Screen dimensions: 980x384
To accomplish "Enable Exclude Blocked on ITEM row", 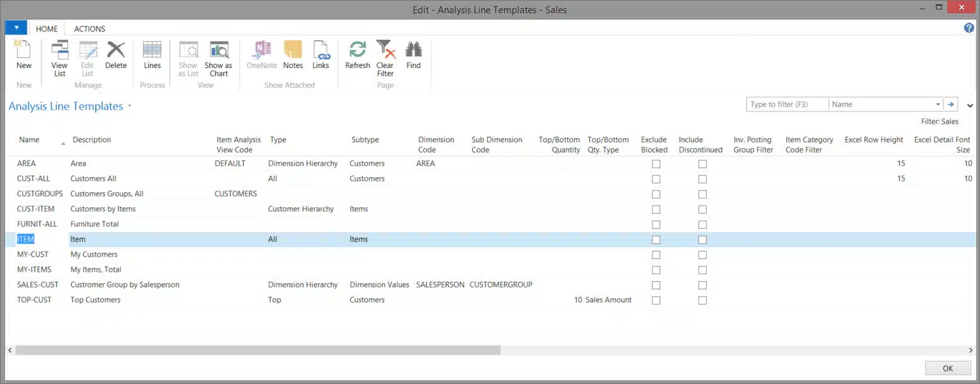I will pyautogui.click(x=656, y=240).
